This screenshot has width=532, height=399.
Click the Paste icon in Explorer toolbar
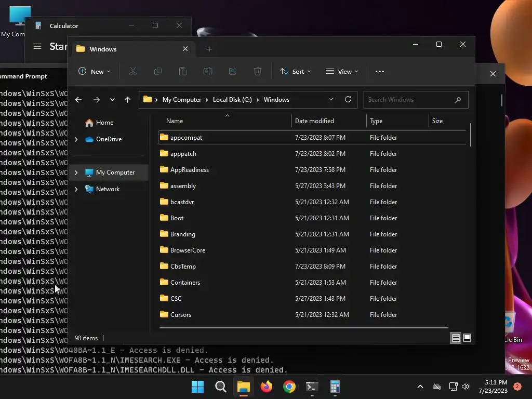click(x=182, y=71)
